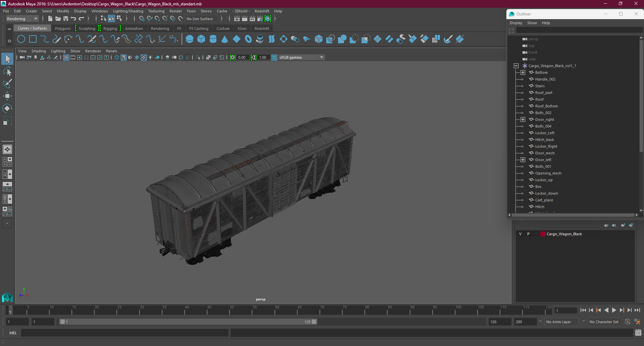644x346 pixels.
Task: Toggle select by component type mode
Action: [119, 19]
